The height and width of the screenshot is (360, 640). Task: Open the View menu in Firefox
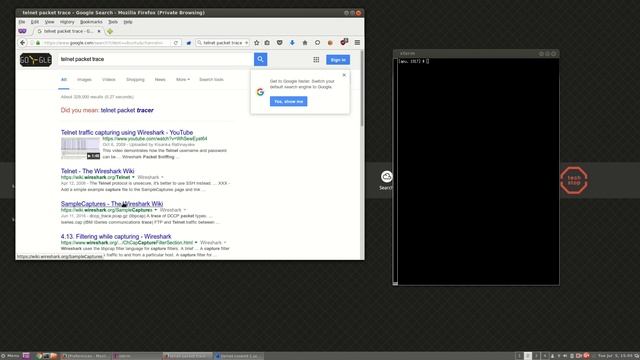(49, 22)
